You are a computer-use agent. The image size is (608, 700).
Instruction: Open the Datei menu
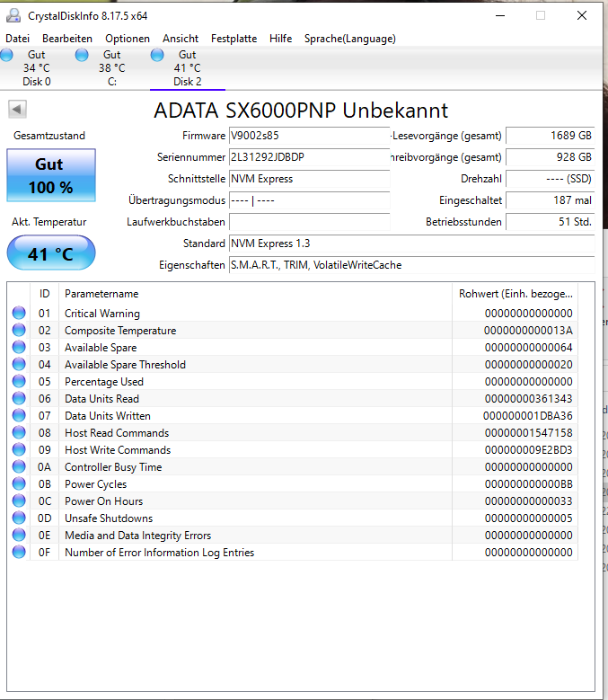[x=17, y=39]
